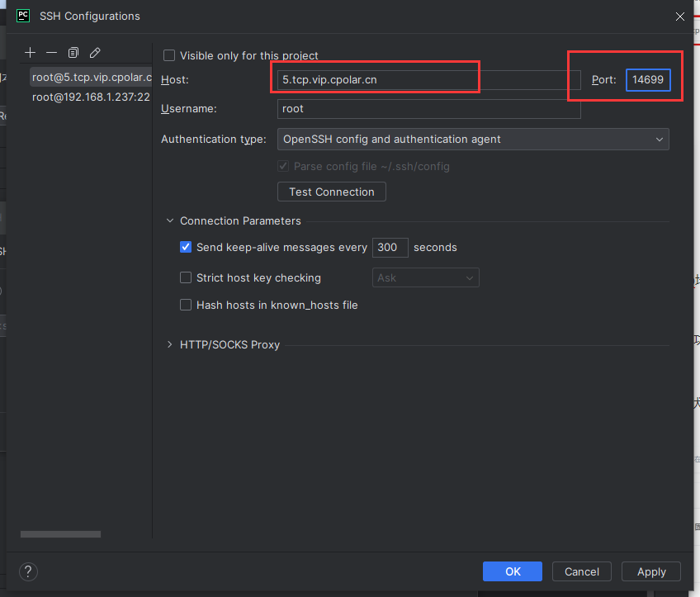Select root@5.tcp.vip.cpolar.cn configuration

click(91, 78)
